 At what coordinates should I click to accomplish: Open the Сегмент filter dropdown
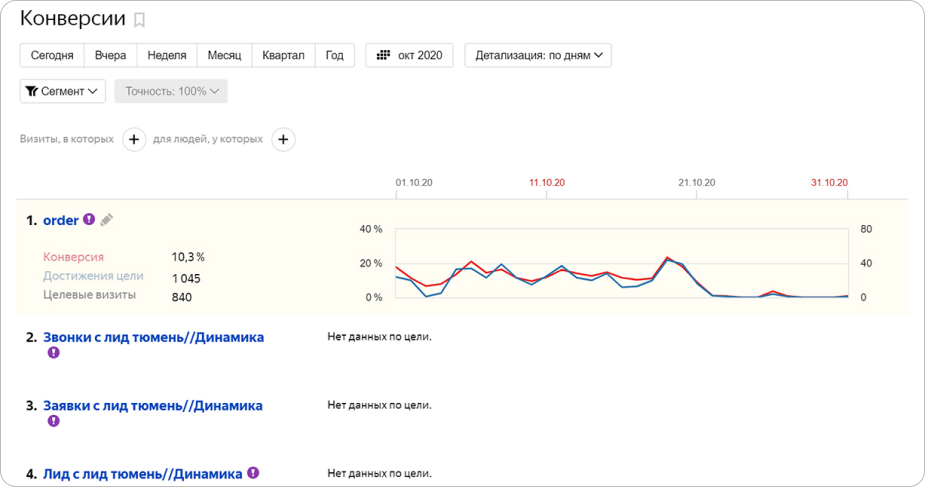pos(63,91)
